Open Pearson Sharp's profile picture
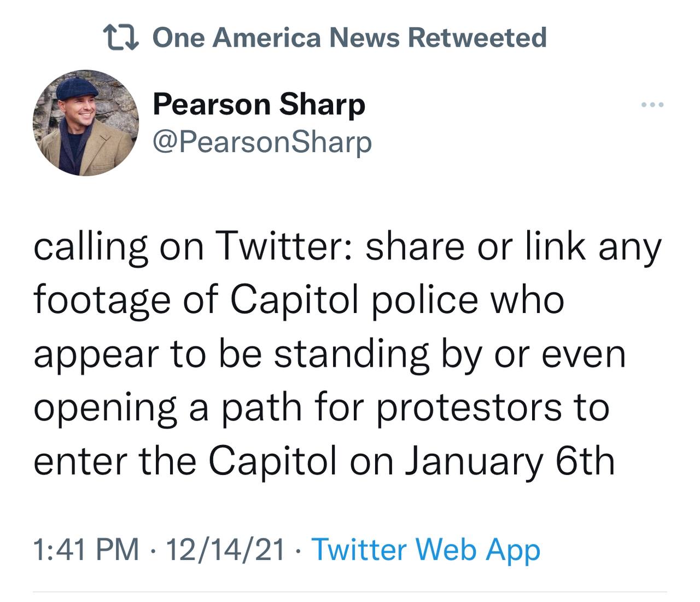The width and height of the screenshot is (700, 602). point(86,123)
